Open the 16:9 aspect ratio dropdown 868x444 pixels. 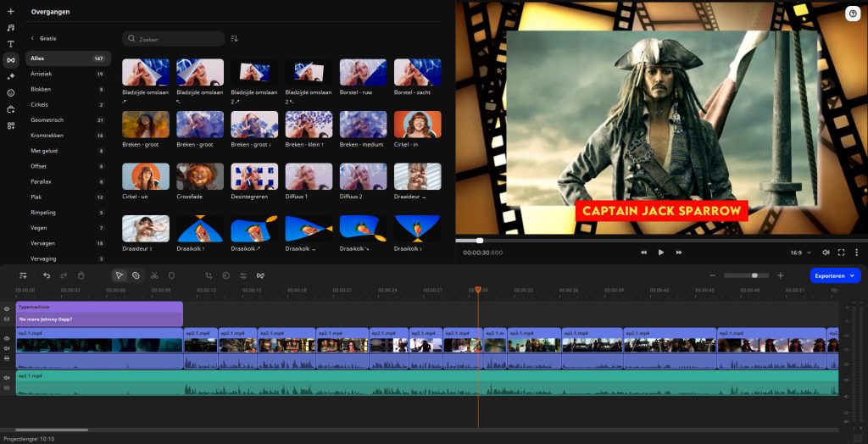800,253
